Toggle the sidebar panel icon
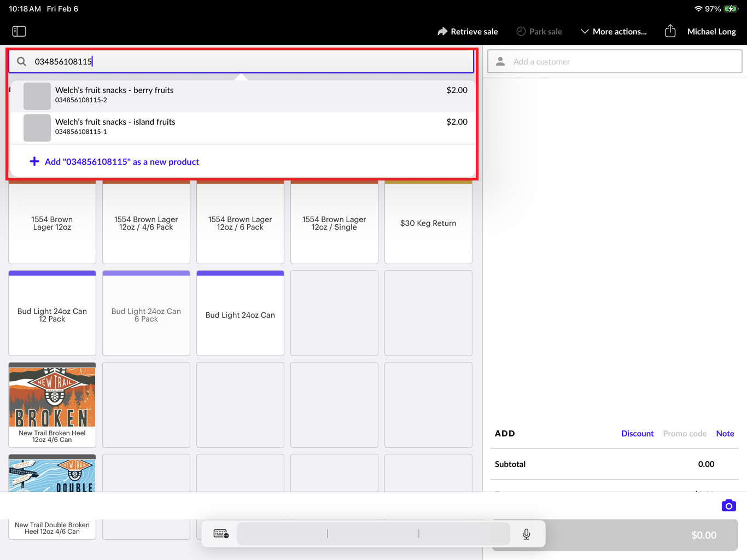747x560 pixels. coord(19,31)
